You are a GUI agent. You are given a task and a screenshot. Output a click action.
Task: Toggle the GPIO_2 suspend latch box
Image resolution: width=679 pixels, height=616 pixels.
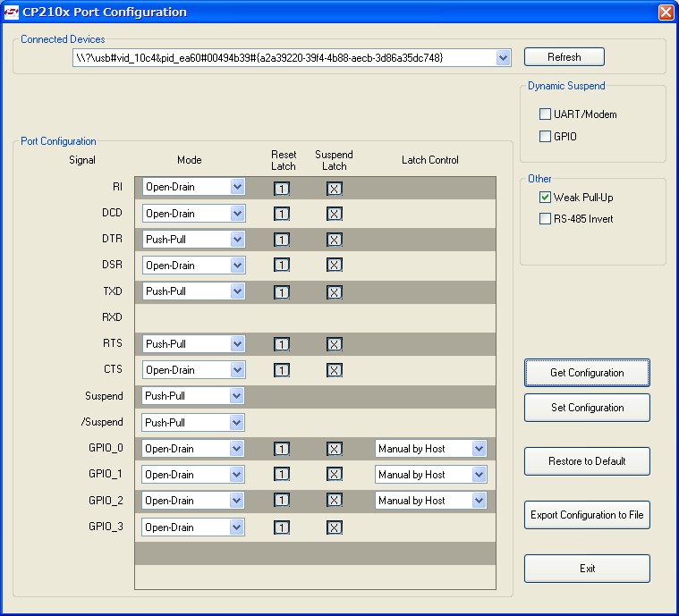pos(335,500)
